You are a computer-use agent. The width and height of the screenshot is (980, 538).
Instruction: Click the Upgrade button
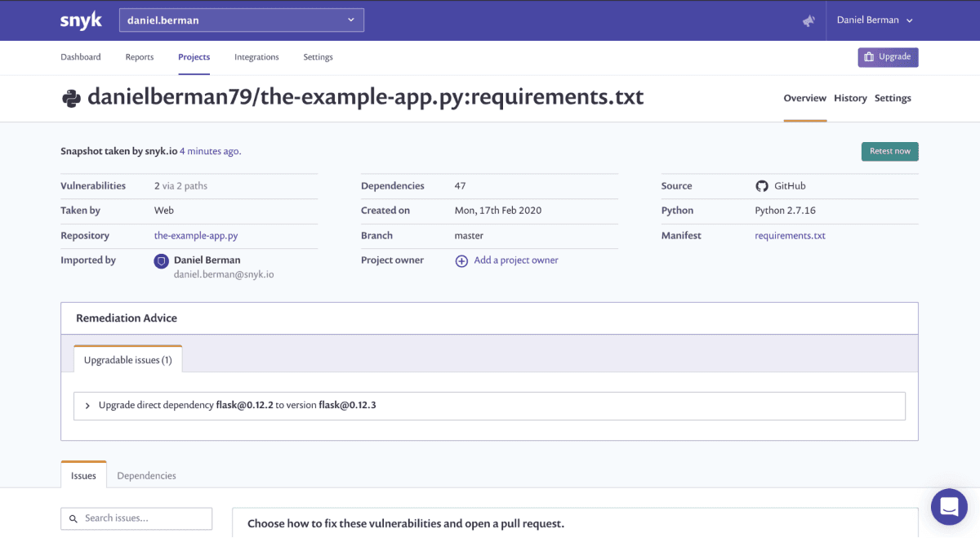[x=888, y=57]
